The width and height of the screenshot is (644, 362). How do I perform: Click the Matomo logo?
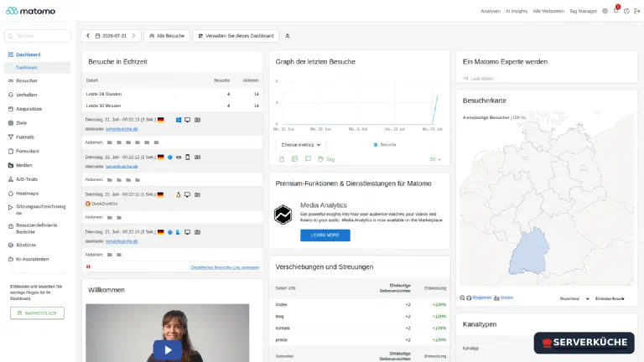click(x=30, y=11)
